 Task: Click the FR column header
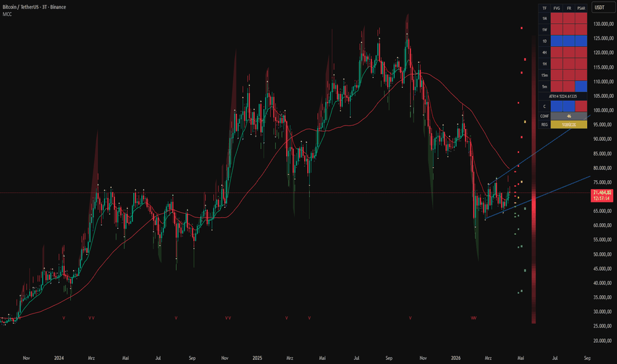569,8
